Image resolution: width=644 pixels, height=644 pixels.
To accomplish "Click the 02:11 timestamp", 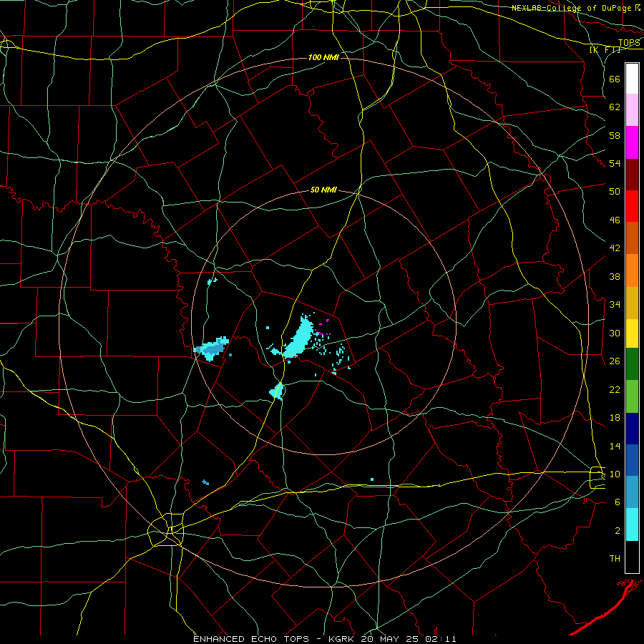I will 442,639.
